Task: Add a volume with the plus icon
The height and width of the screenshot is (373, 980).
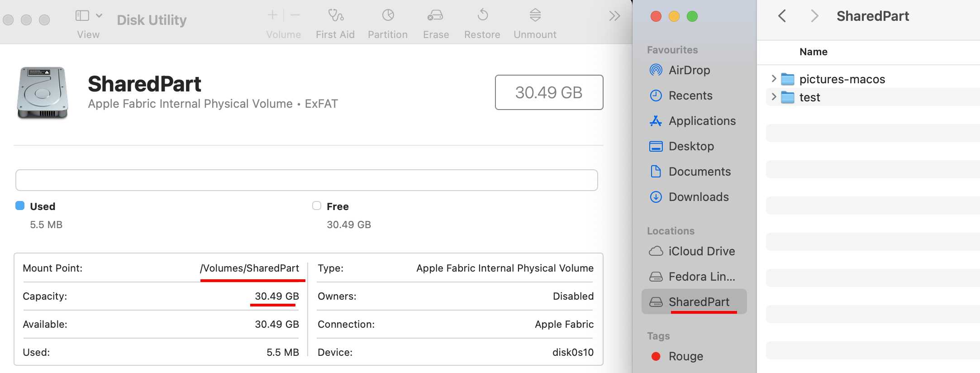Action: coord(272,15)
